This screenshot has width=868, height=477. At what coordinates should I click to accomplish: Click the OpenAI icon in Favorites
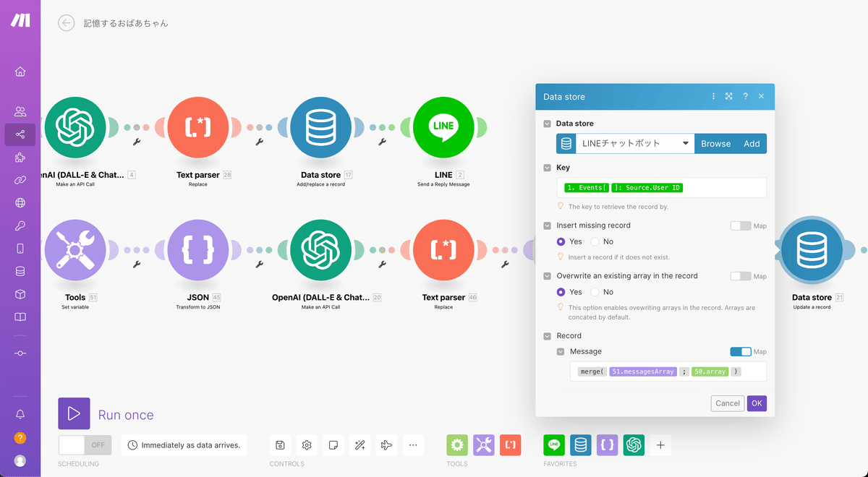(634, 445)
